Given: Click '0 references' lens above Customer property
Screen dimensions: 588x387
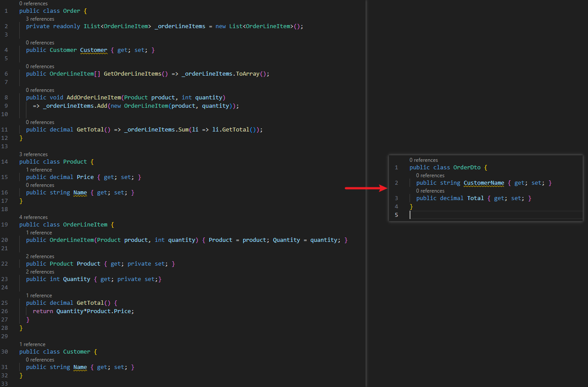Looking at the screenshot, I should (40, 43).
